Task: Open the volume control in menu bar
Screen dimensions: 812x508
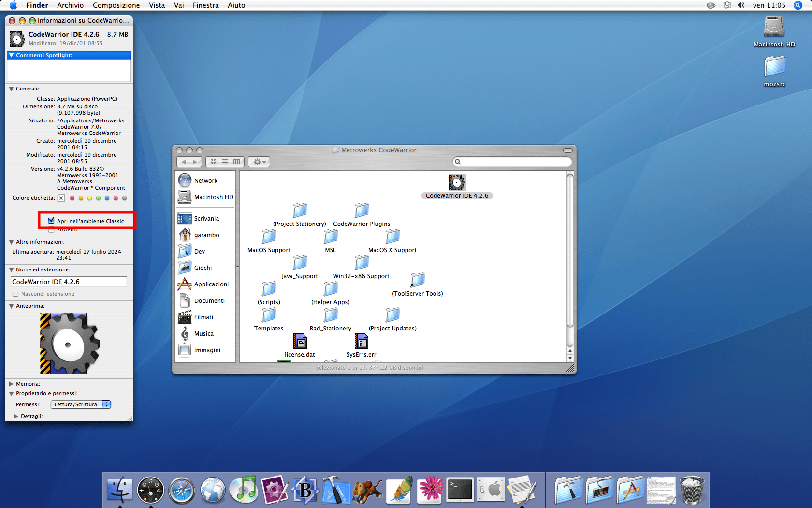Action: click(741, 5)
